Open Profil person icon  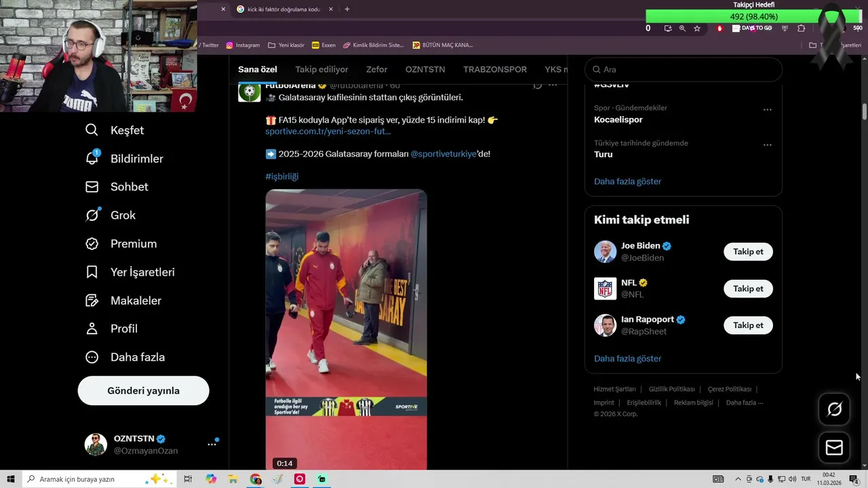coord(92,329)
